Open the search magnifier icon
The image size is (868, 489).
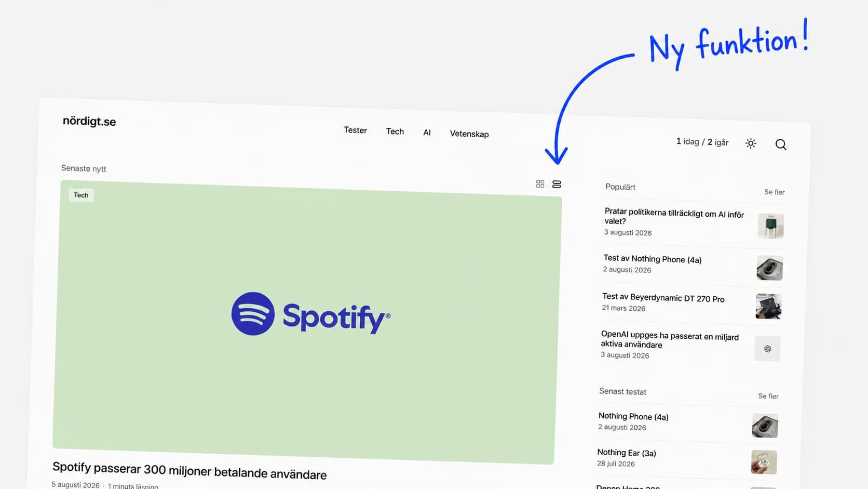click(781, 144)
